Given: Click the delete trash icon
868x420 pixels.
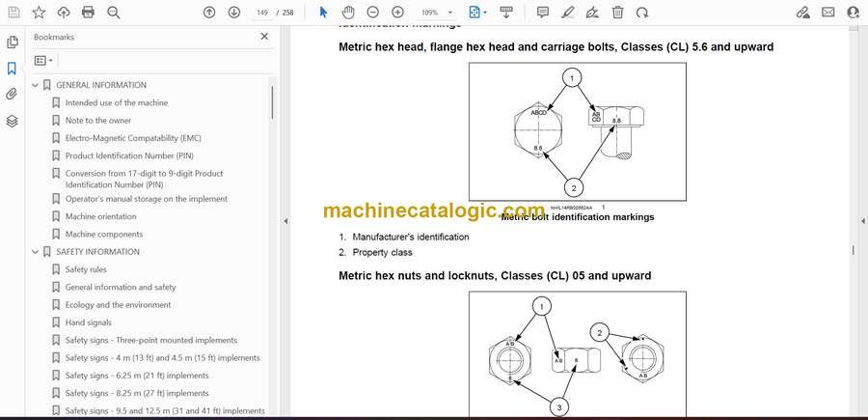Looking at the screenshot, I should tap(618, 13).
